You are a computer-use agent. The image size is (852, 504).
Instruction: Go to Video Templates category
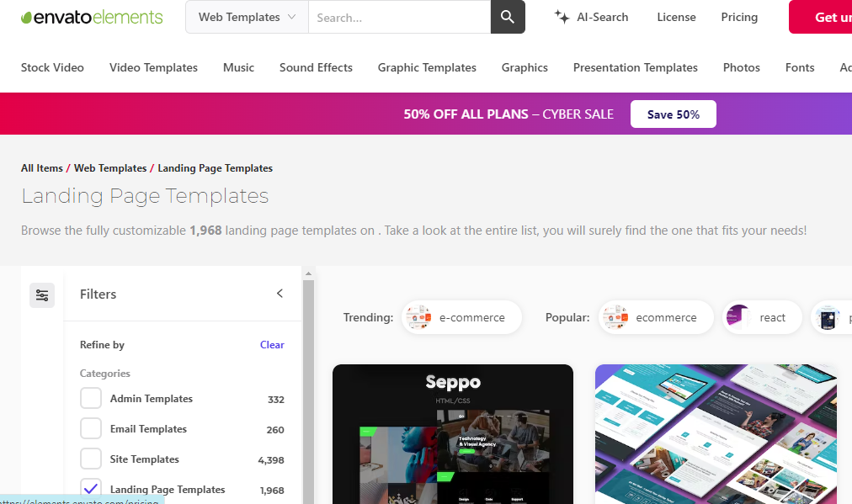click(153, 67)
